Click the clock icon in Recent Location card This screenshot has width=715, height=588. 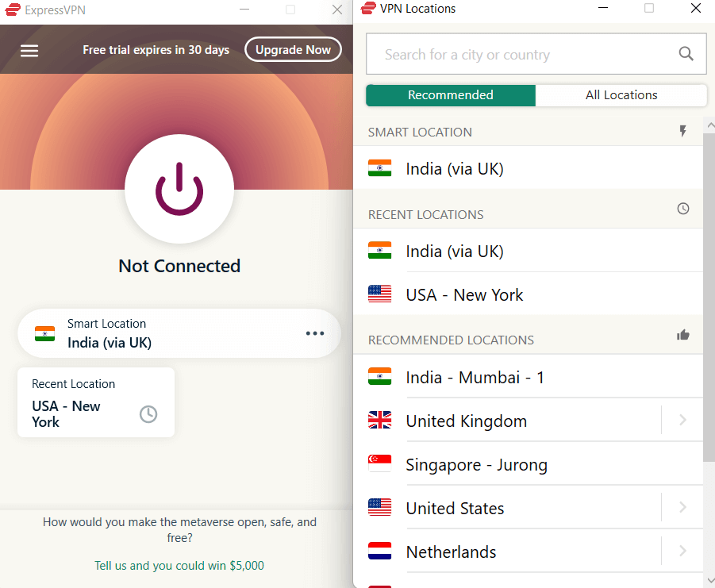pos(148,414)
